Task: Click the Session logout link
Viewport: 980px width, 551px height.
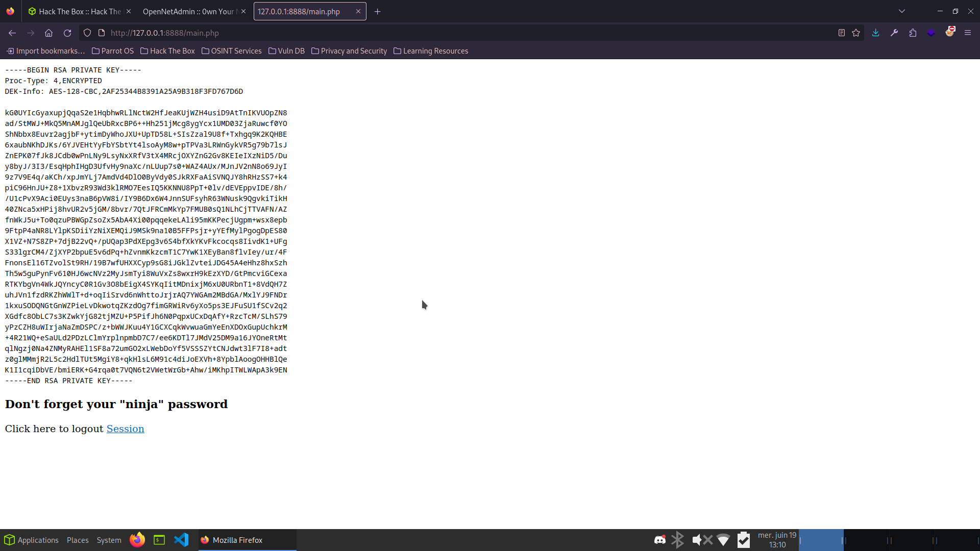Action: point(125,429)
